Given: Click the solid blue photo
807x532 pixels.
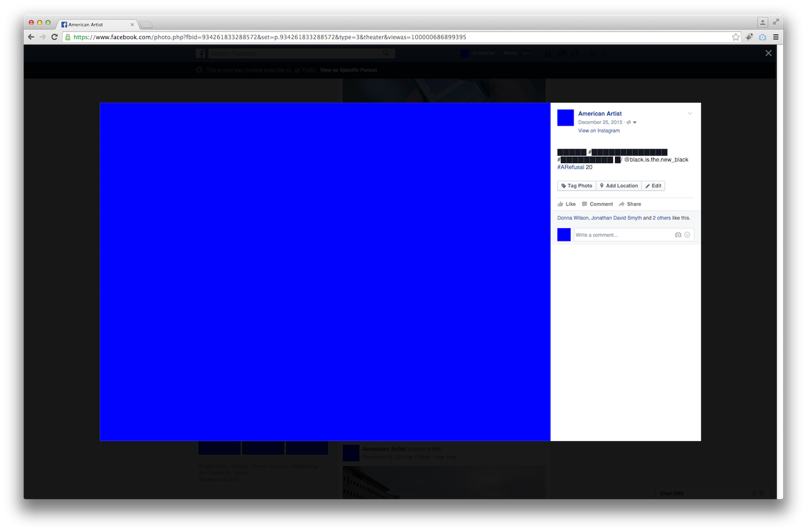Looking at the screenshot, I should point(325,271).
